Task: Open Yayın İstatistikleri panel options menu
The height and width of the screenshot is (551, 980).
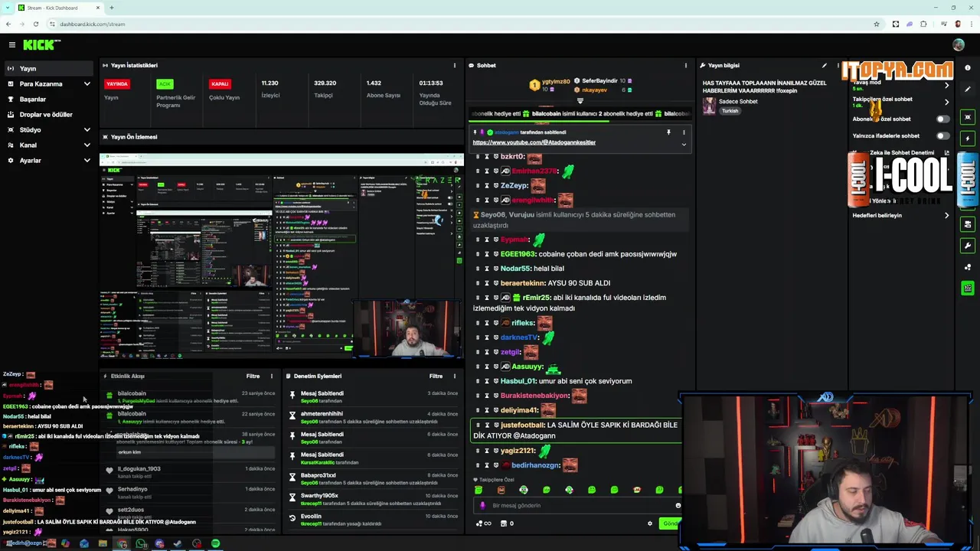Action: [x=454, y=65]
